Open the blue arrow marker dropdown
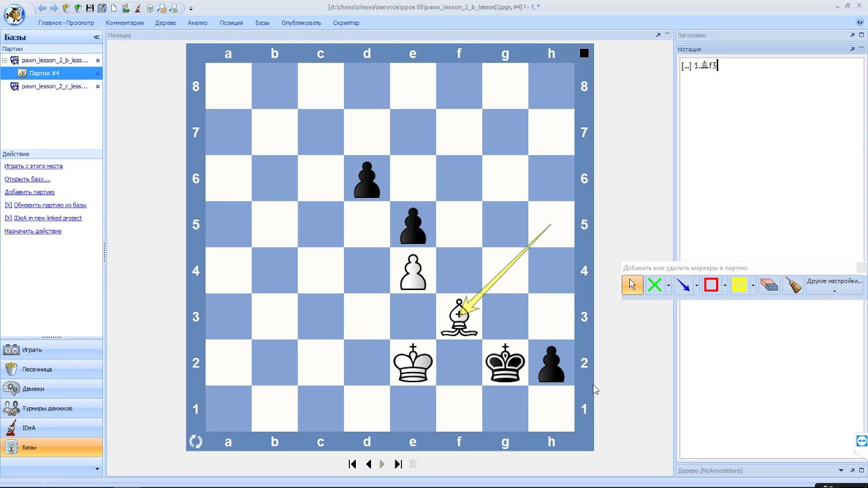 pyautogui.click(x=696, y=285)
